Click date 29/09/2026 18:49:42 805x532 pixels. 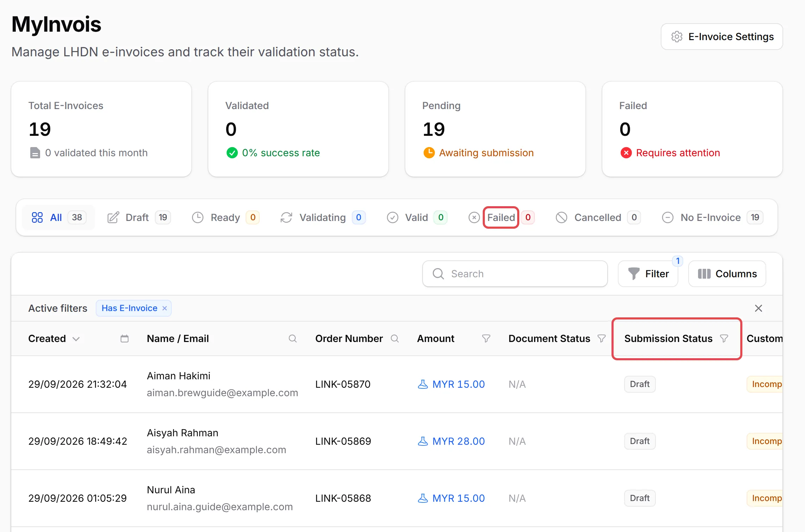(x=78, y=441)
